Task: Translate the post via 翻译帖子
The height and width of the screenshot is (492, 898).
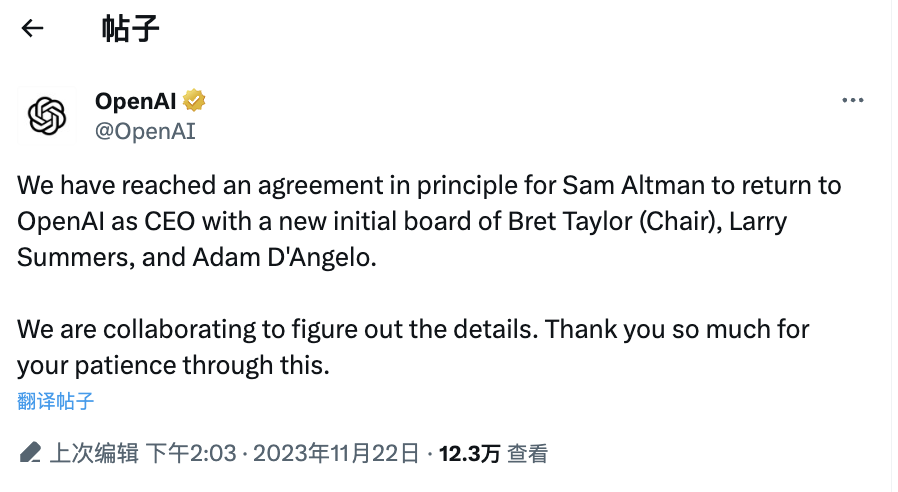Action: (56, 402)
